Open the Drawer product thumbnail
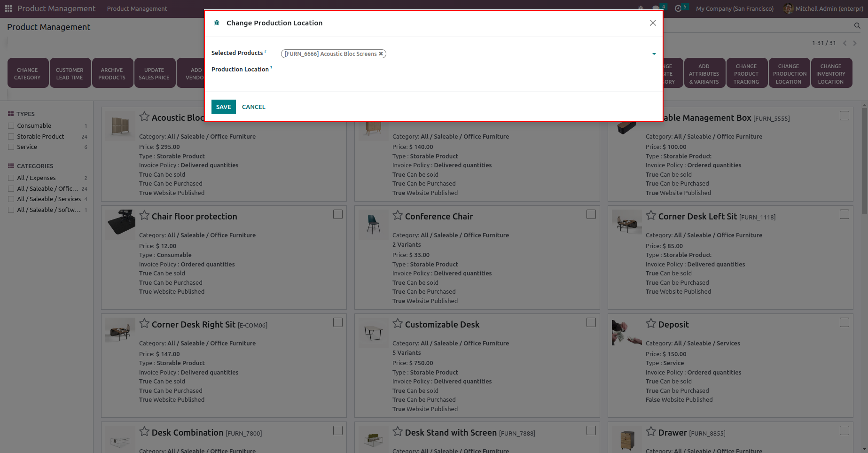This screenshot has height=453, width=868. pos(627,440)
